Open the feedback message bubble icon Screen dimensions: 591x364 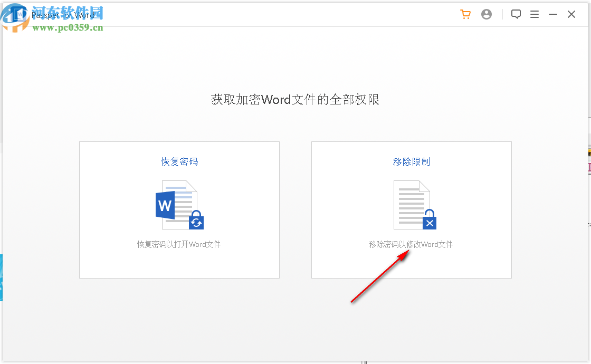click(x=516, y=14)
